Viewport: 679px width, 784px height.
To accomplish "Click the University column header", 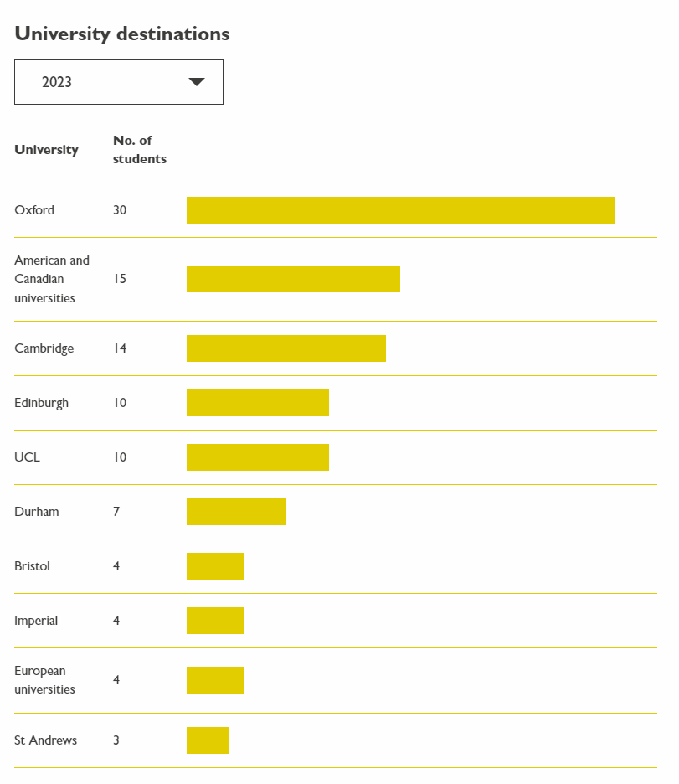I will tap(46, 150).
